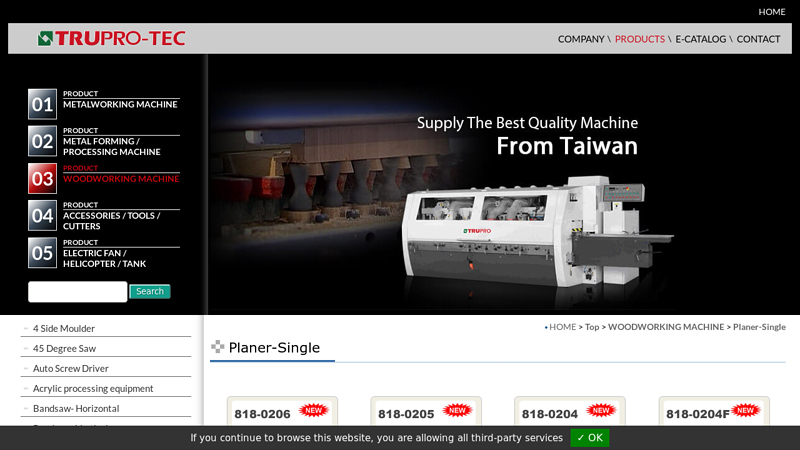Screen dimensions: 800x450
Task: Open product 818-0205 thumbnail
Action: [x=406, y=413]
